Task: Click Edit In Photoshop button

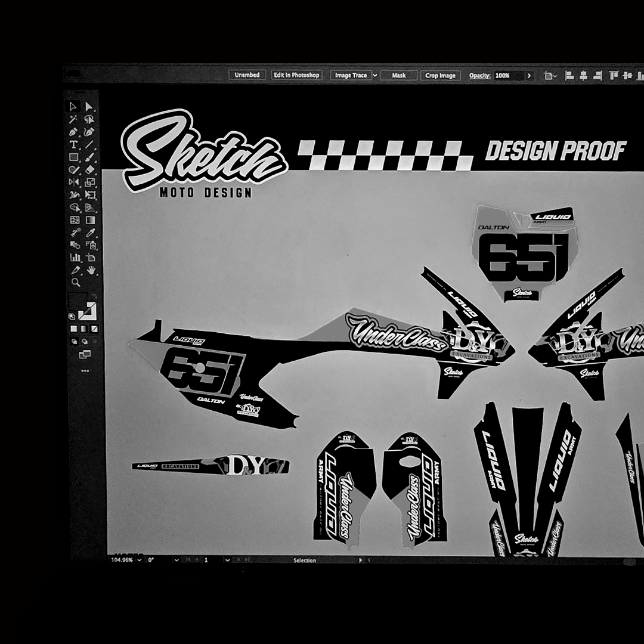Action: tap(296, 75)
